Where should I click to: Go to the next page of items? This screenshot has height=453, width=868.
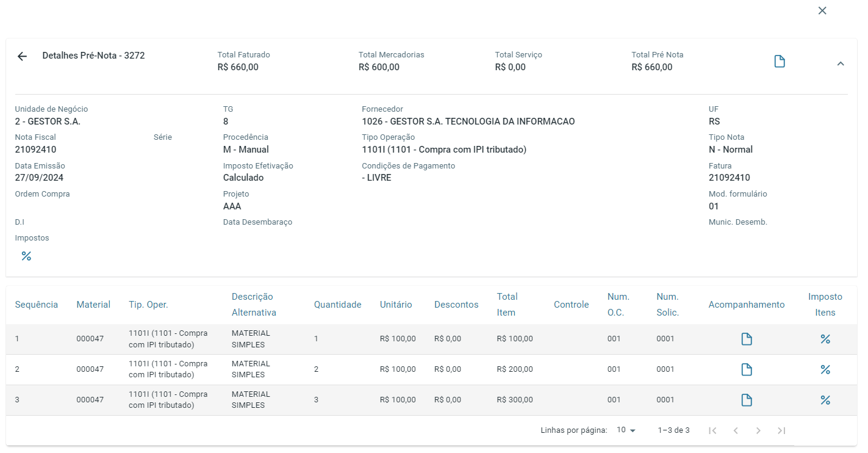(758, 430)
